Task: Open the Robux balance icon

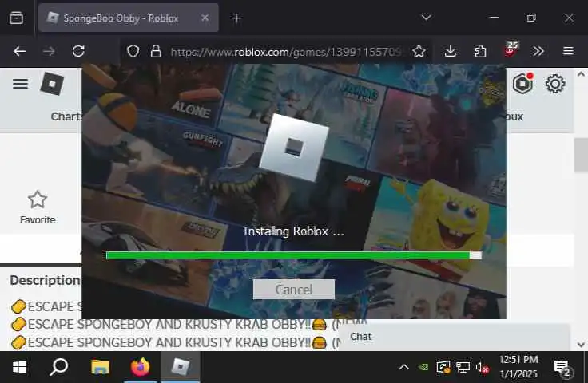Action: coord(522,84)
